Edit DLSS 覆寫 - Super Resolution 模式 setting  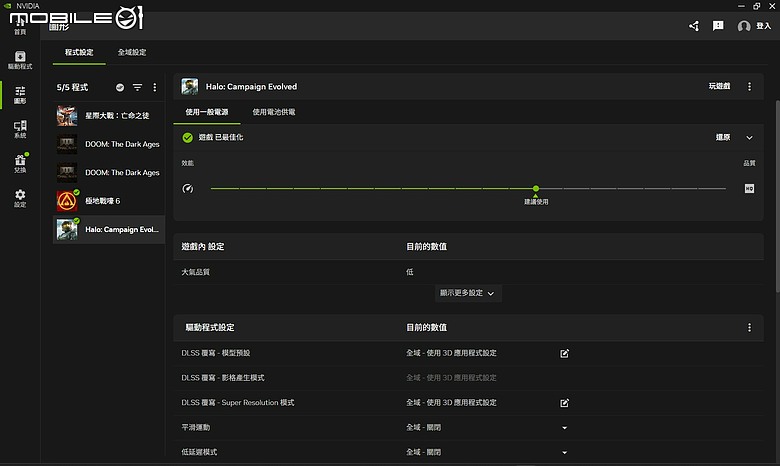point(564,403)
